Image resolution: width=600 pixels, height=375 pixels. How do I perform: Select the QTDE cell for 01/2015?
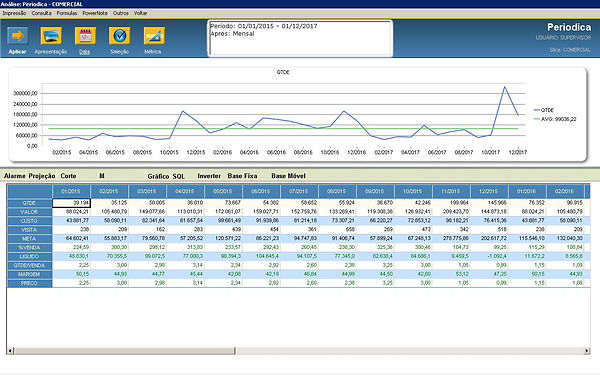71,203
